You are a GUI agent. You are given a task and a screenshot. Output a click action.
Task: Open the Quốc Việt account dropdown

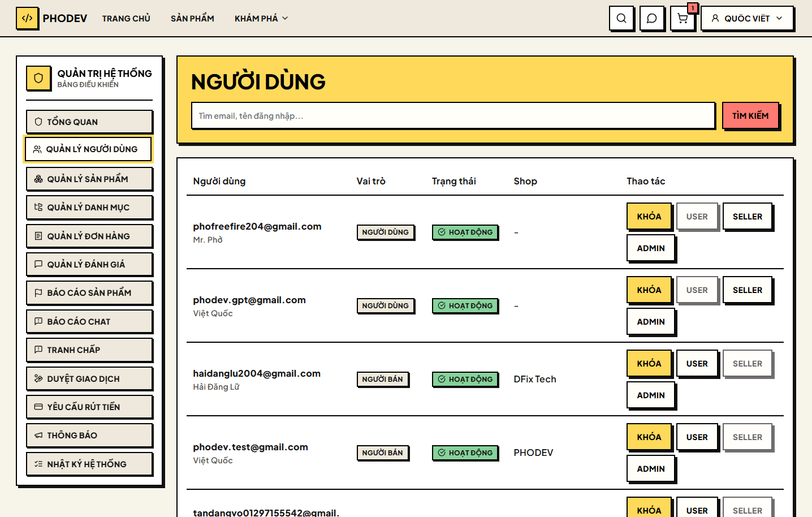click(747, 18)
